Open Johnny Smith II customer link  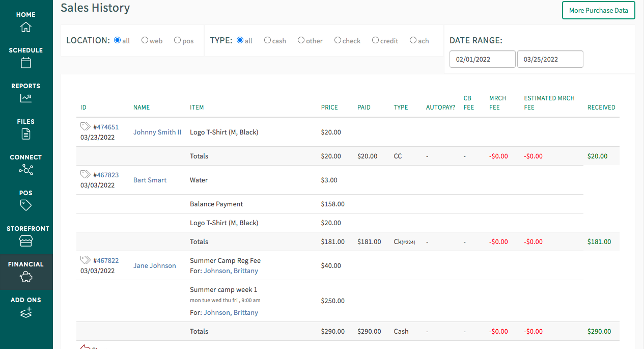coord(157,132)
